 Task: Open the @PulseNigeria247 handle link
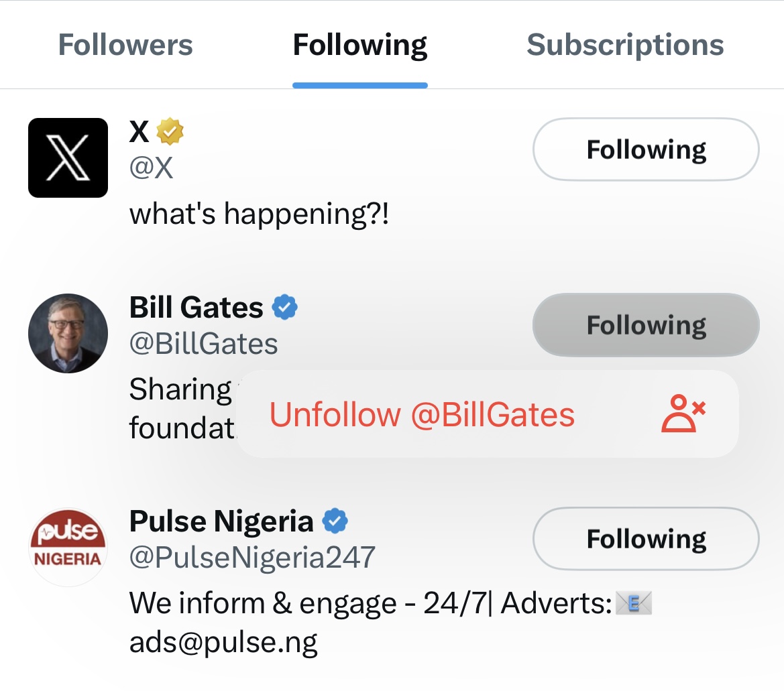pyautogui.click(x=252, y=558)
